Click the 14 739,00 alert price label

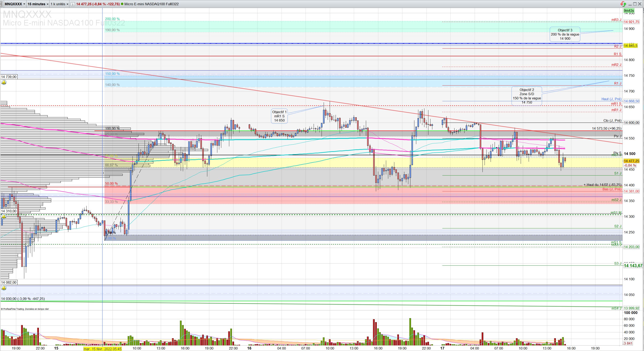pyautogui.click(x=9, y=77)
